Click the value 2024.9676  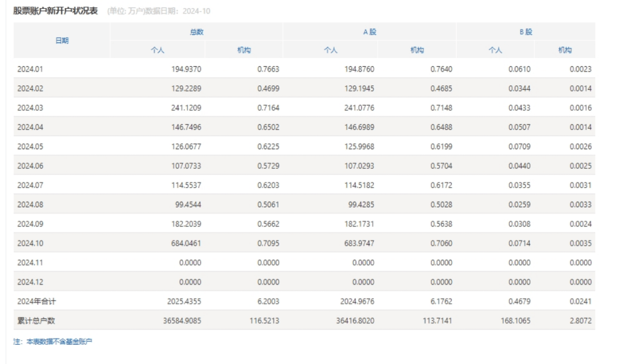[358, 301]
